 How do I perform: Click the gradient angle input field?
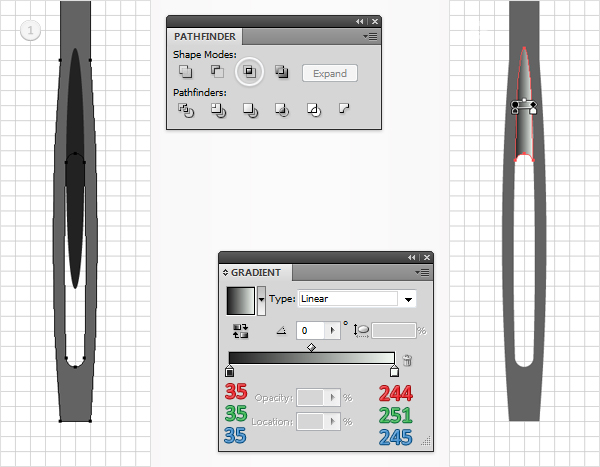click(x=310, y=331)
